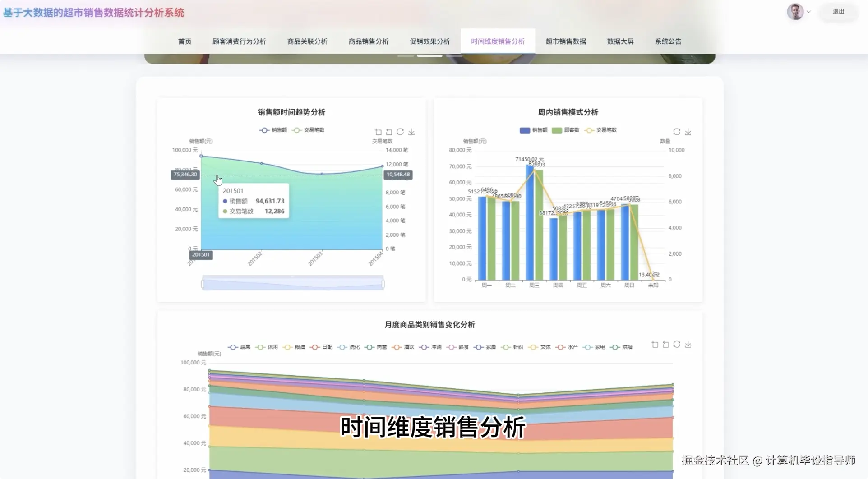Refresh the 周内销售模式分析 chart
Viewport: 868px width, 479px height.
(676, 132)
